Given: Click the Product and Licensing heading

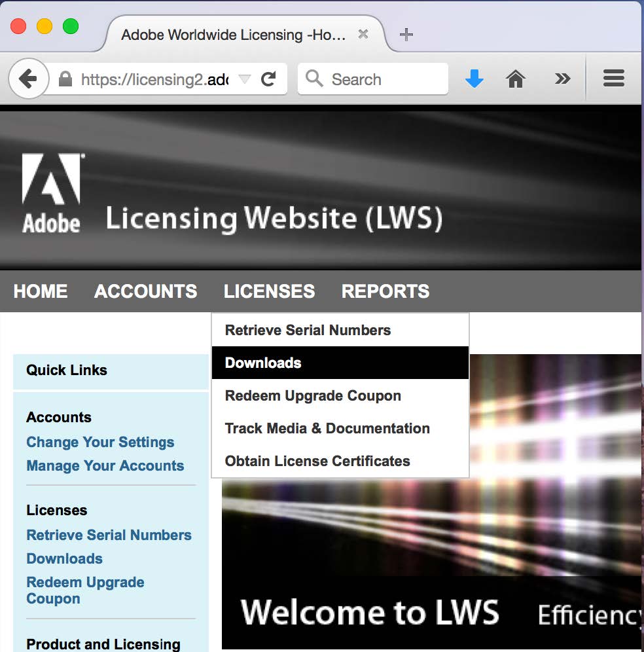Looking at the screenshot, I should click(103, 644).
